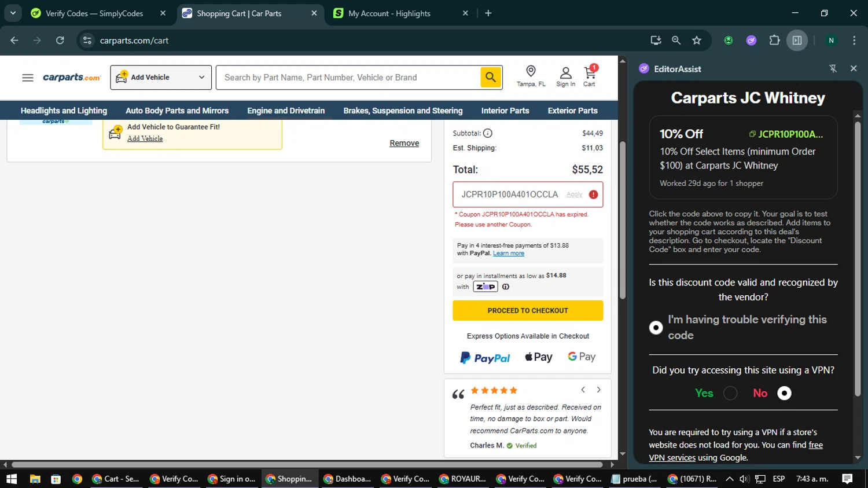Toggle the browser side panel button

point(797,40)
